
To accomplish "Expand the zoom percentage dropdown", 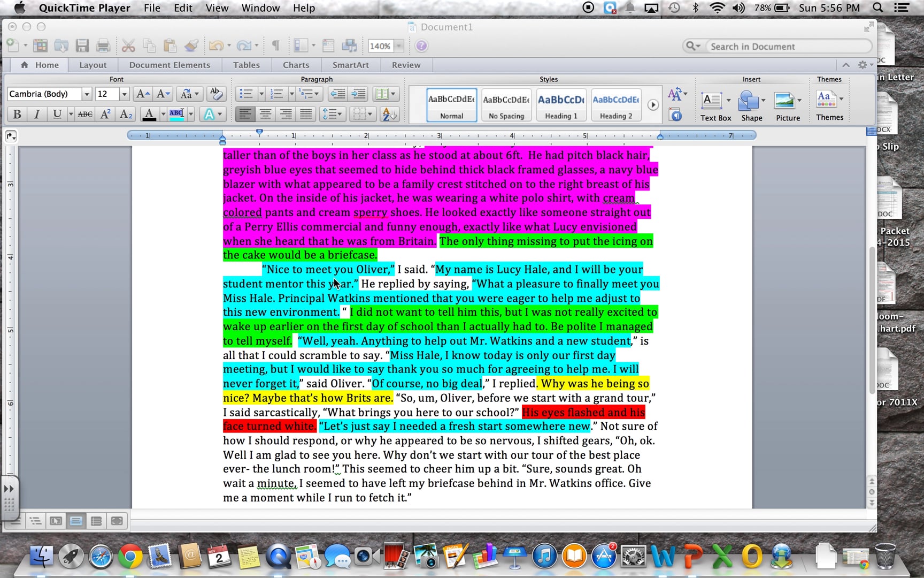I will (399, 47).
